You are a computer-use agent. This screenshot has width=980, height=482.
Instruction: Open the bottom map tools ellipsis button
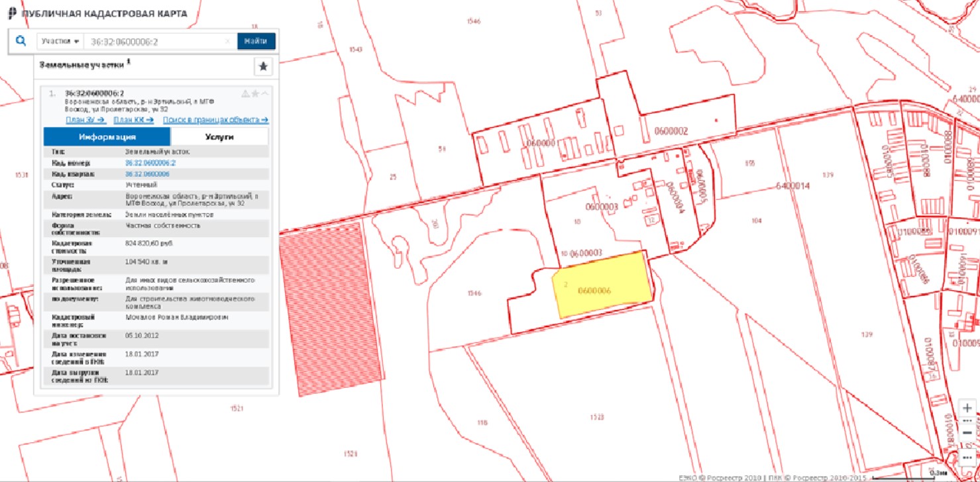967,458
